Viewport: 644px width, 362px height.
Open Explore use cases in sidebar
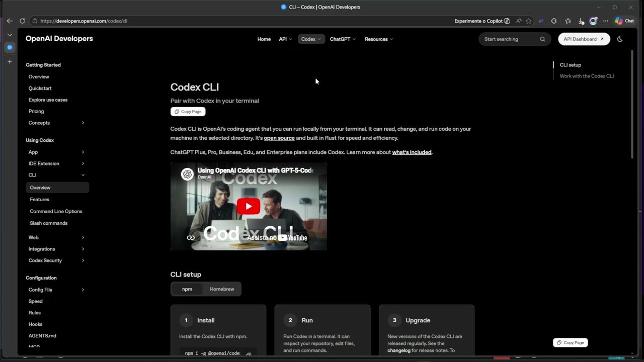click(48, 100)
